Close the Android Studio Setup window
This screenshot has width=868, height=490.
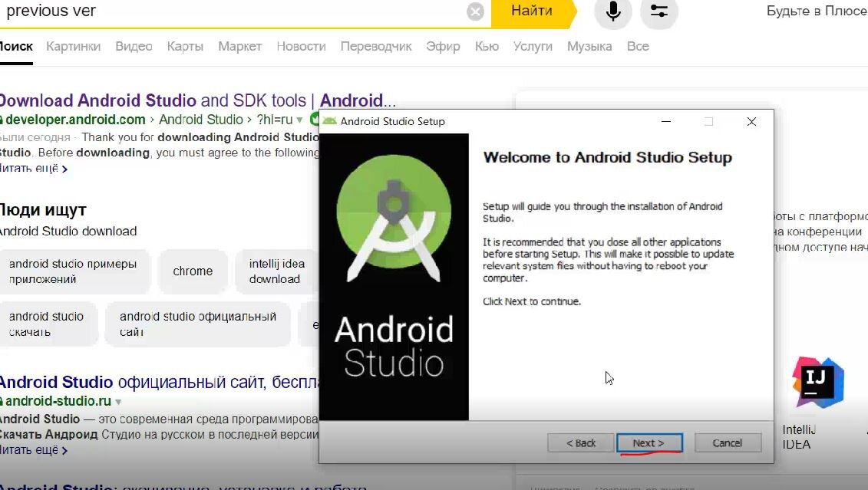751,122
